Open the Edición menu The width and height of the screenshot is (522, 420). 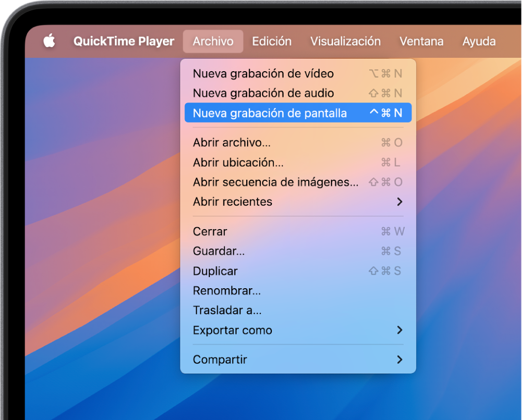coord(271,41)
